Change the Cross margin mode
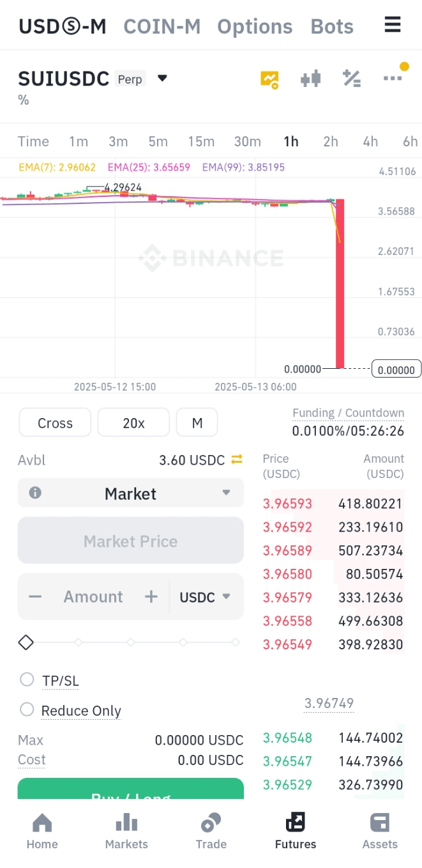Image resolution: width=422 pixels, height=868 pixels. click(x=56, y=423)
